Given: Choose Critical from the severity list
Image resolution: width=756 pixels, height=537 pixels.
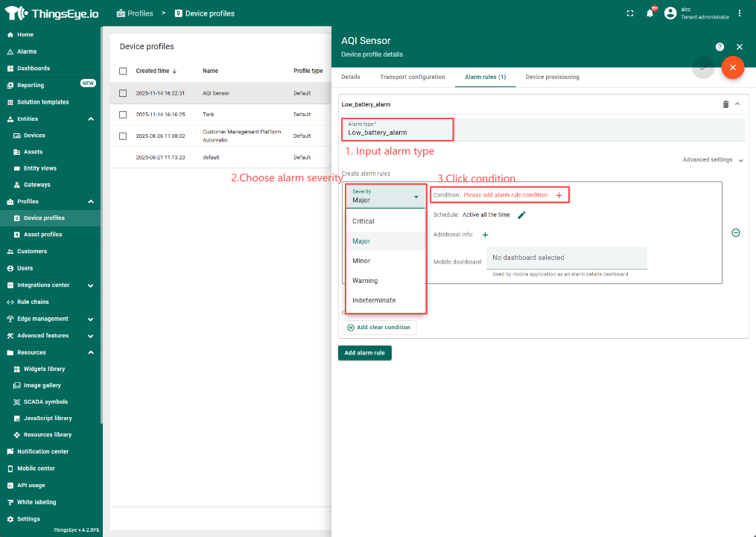Looking at the screenshot, I should click(x=363, y=221).
